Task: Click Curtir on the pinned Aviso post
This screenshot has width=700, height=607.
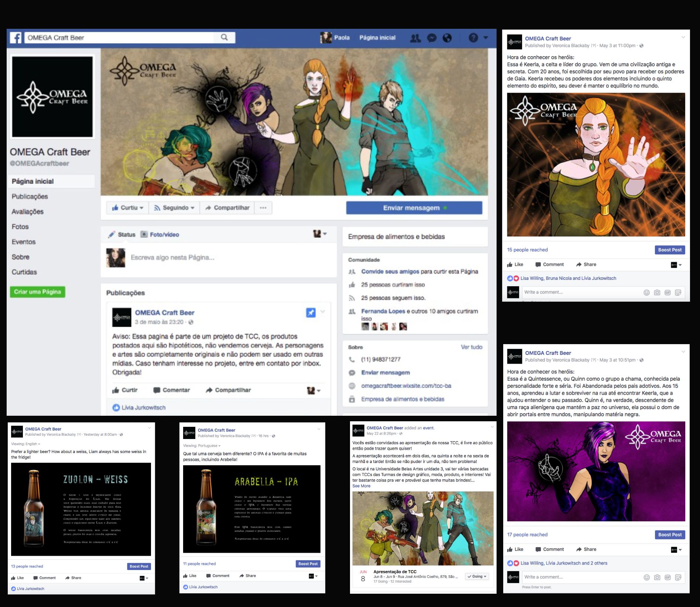Action: 125,390
